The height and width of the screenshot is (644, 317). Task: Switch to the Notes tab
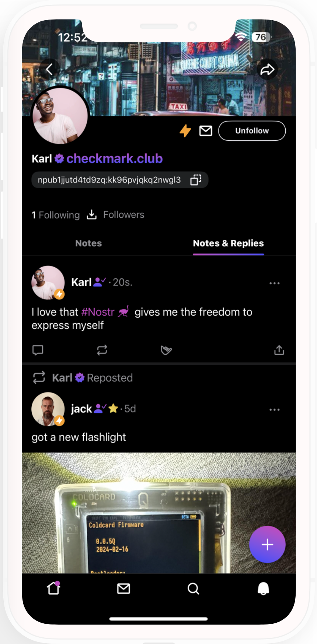click(88, 243)
